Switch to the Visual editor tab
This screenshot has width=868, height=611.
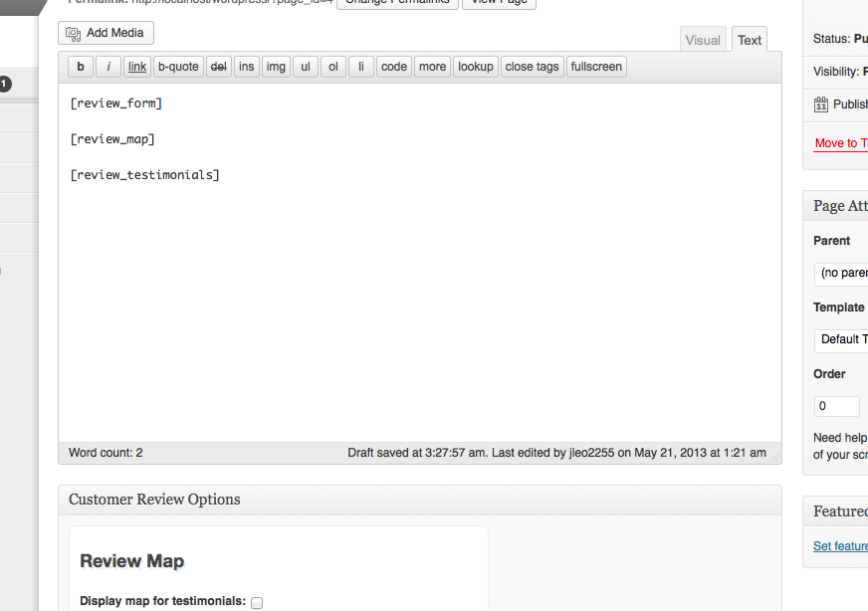[x=703, y=40]
